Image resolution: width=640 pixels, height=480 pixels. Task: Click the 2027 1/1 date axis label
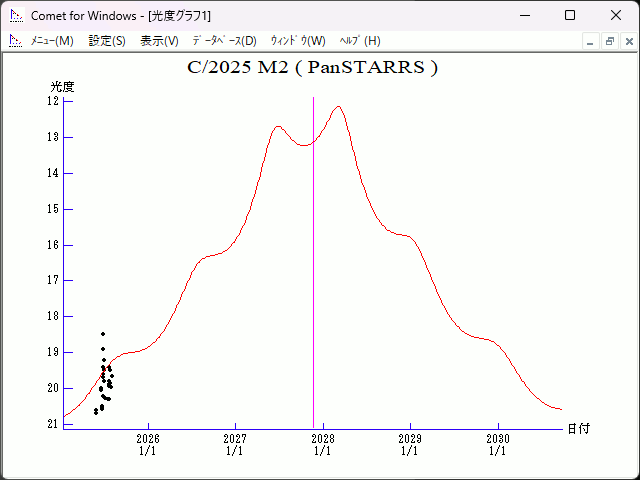pyautogui.click(x=235, y=445)
